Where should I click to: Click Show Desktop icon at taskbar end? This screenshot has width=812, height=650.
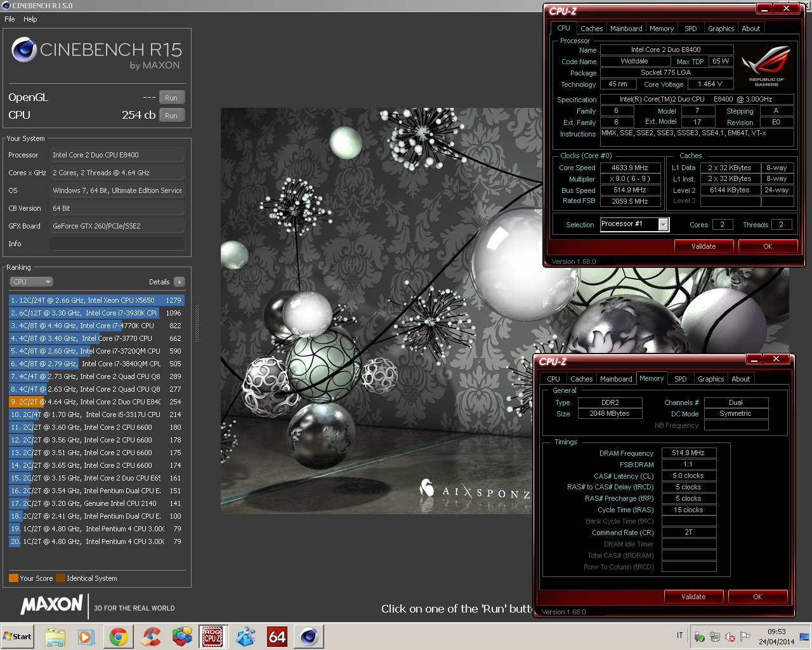point(805,637)
